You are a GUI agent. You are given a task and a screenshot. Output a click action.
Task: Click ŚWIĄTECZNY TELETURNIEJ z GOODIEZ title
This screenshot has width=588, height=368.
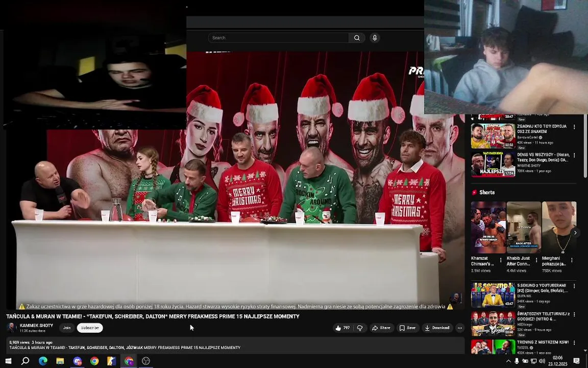pyautogui.click(x=544, y=316)
